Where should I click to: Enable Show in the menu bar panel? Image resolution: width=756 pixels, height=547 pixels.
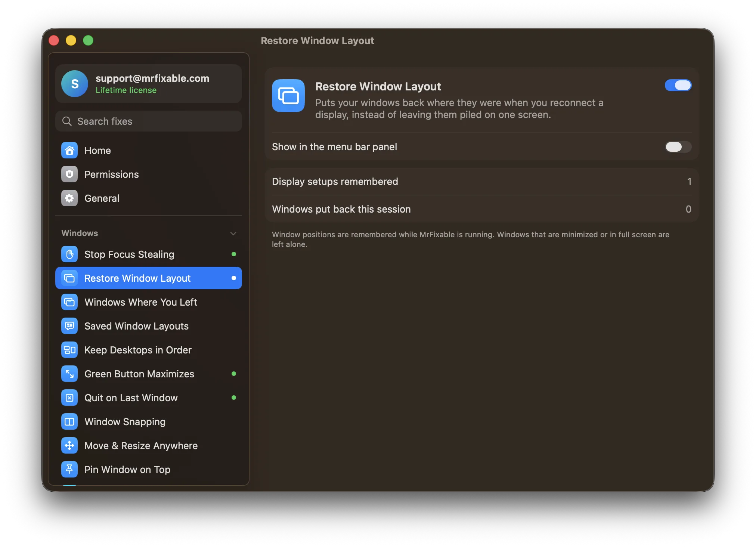pos(678,147)
